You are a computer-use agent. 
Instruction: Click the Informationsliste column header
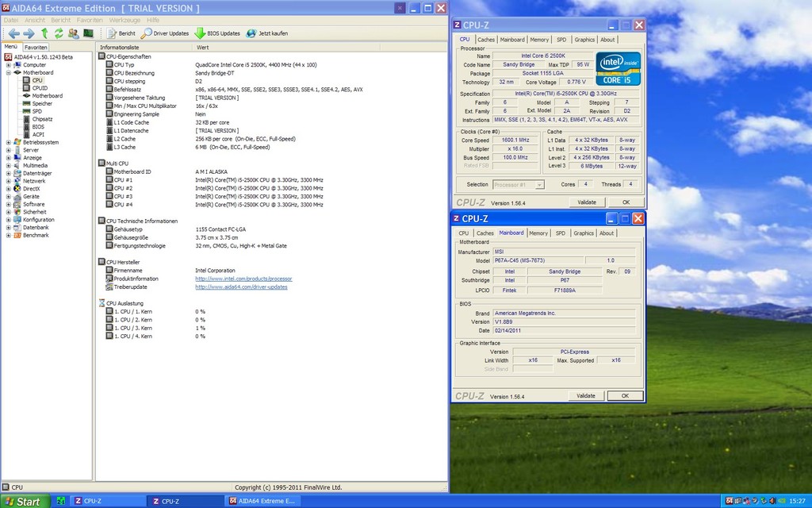pos(144,47)
